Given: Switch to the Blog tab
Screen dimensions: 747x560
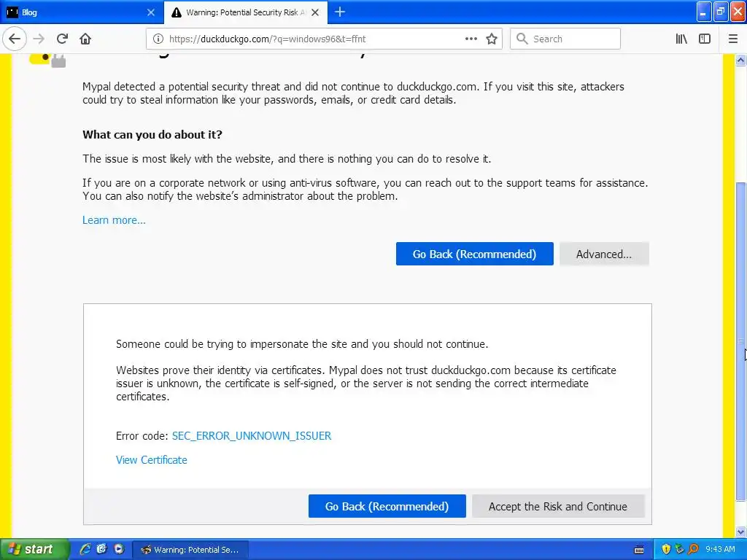Looking at the screenshot, I should click(x=81, y=12).
